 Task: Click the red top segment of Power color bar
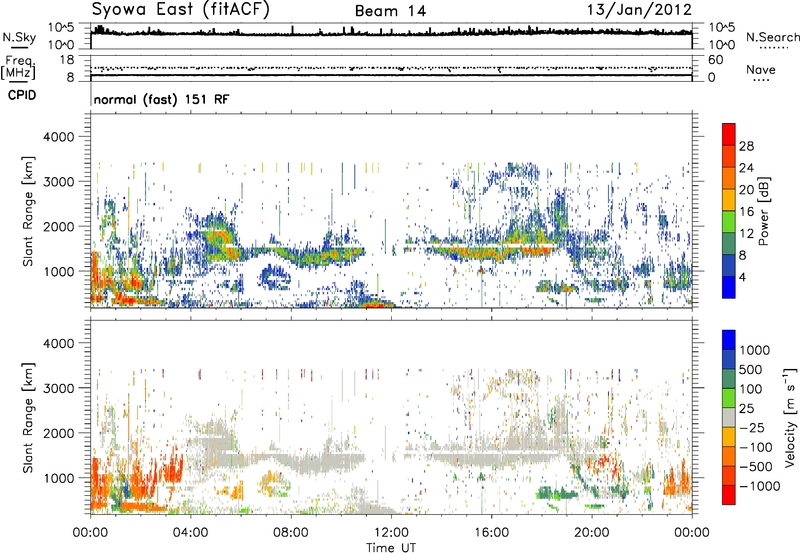coord(729,134)
